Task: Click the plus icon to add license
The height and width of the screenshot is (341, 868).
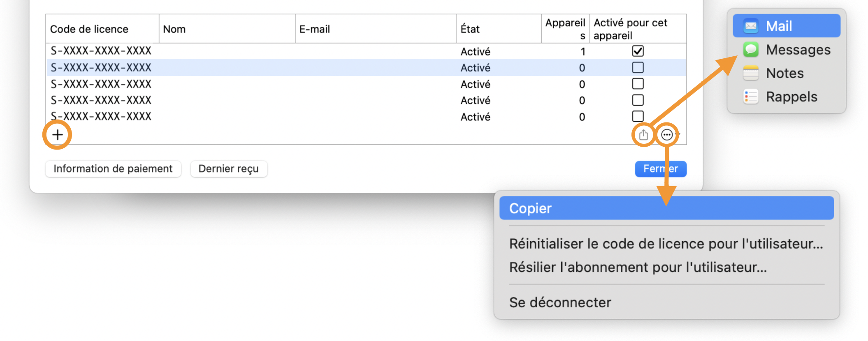Action: [58, 135]
